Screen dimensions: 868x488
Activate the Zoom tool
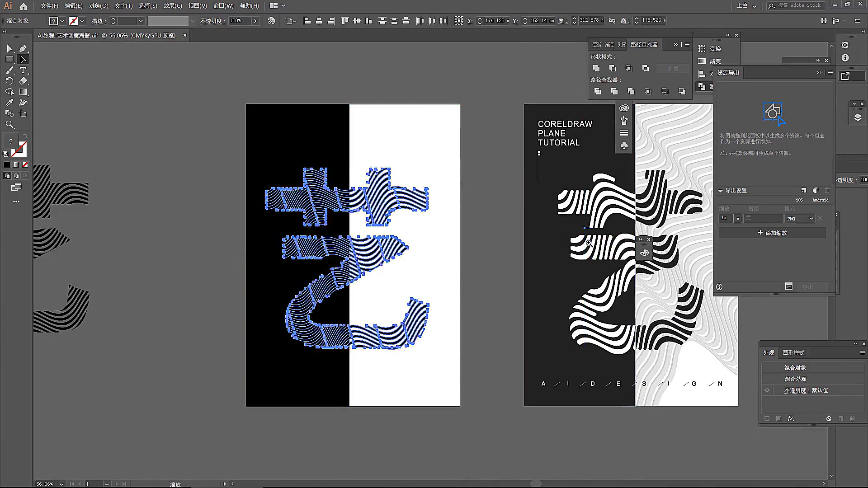click(9, 125)
